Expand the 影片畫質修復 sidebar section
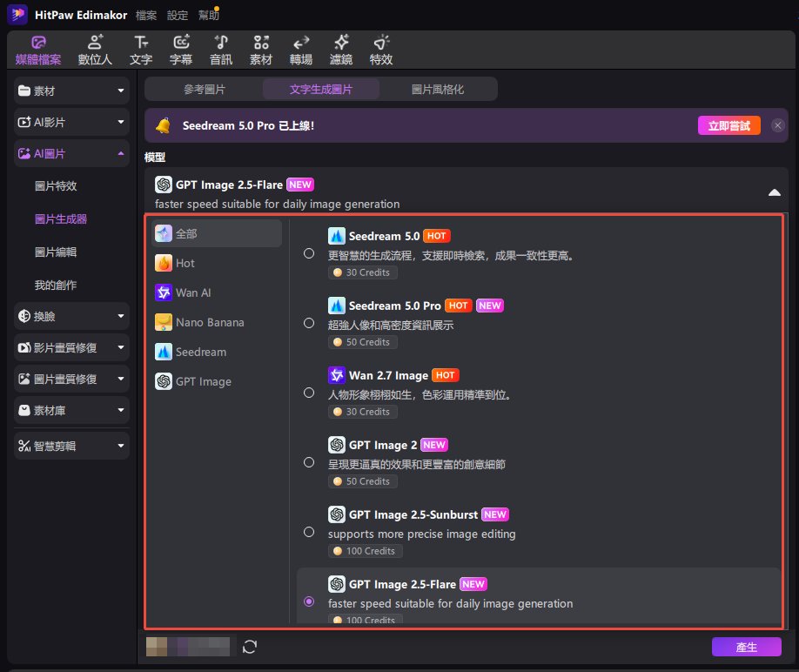Image resolution: width=799 pixels, height=672 pixels. click(72, 347)
